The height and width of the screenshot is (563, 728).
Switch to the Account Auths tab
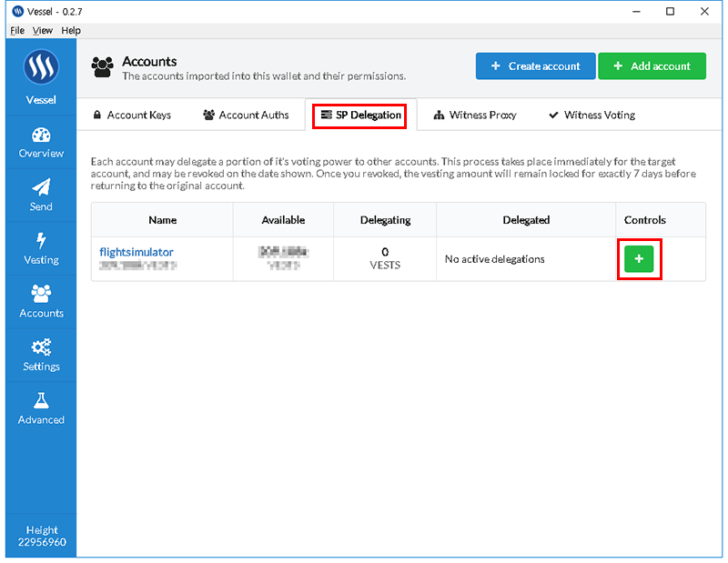(246, 116)
